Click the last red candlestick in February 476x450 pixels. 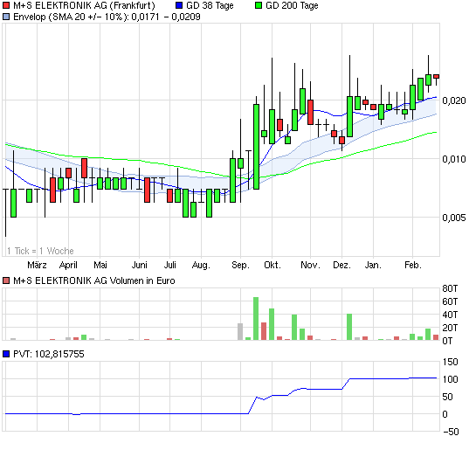click(x=436, y=77)
